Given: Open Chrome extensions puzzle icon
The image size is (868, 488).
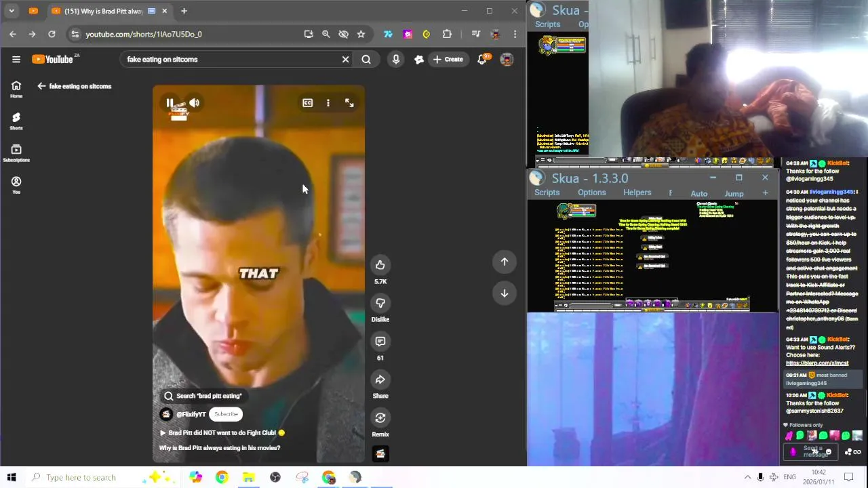Looking at the screenshot, I should pyautogui.click(x=447, y=34).
